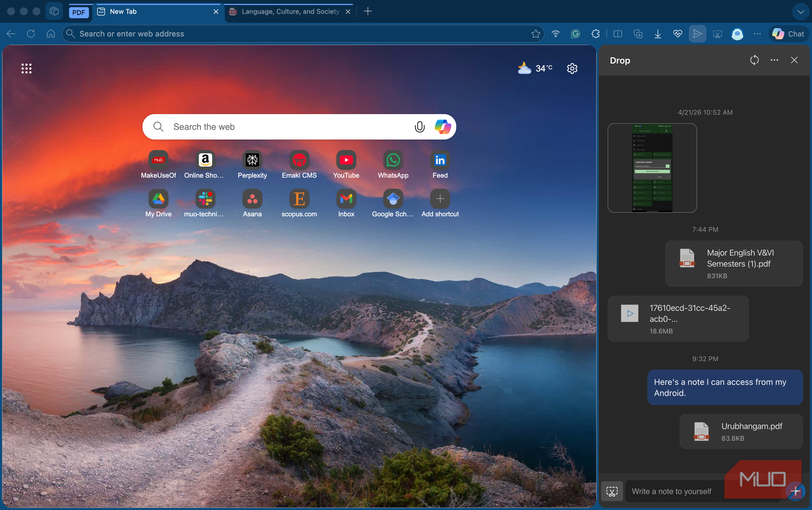Open the My Drive shortcut
Screen dimensions: 812x510
click(x=158, y=203)
